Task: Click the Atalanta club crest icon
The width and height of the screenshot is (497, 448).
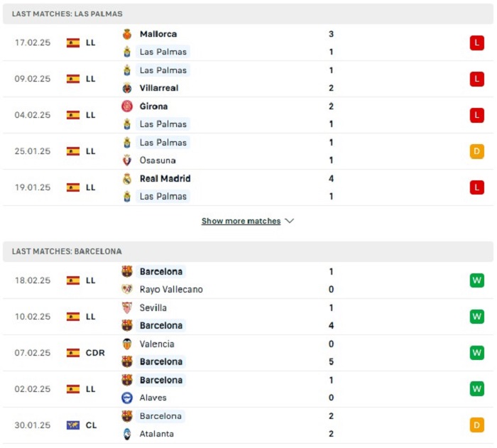Action: [x=127, y=434]
